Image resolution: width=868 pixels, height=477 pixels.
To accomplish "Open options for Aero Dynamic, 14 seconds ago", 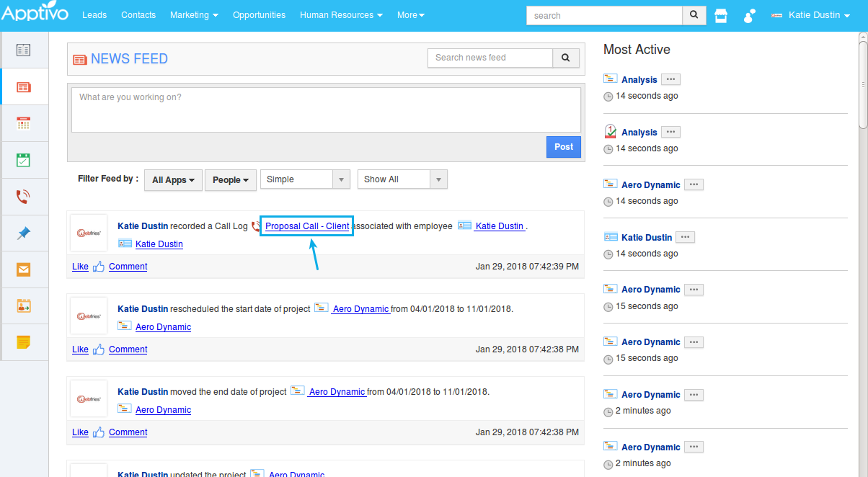I will coord(694,184).
